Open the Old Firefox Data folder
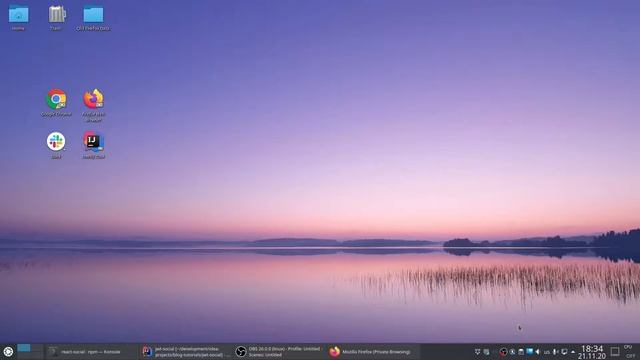Screen dimensions: 640x360 (93, 18)
